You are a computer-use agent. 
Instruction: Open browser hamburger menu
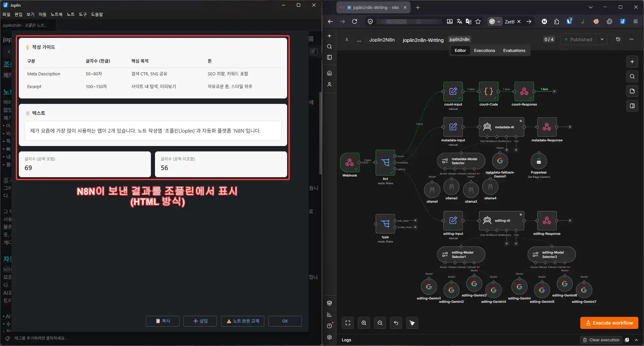(x=636, y=21)
